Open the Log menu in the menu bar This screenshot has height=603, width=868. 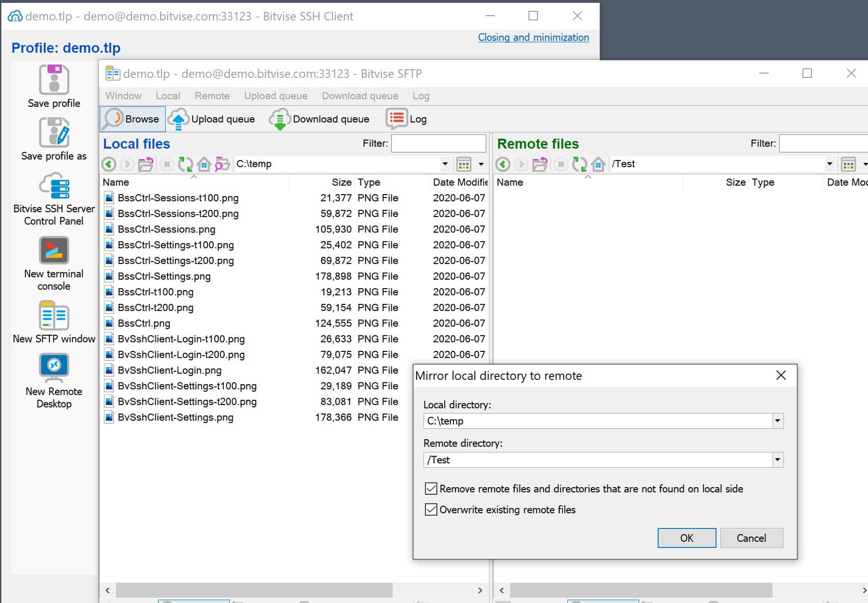[421, 96]
